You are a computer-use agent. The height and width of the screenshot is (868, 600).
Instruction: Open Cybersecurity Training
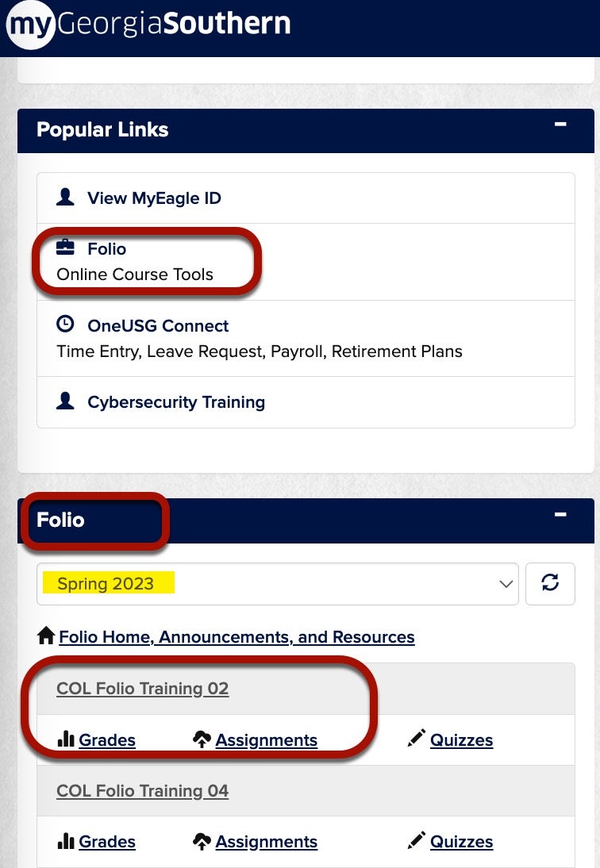tap(175, 401)
